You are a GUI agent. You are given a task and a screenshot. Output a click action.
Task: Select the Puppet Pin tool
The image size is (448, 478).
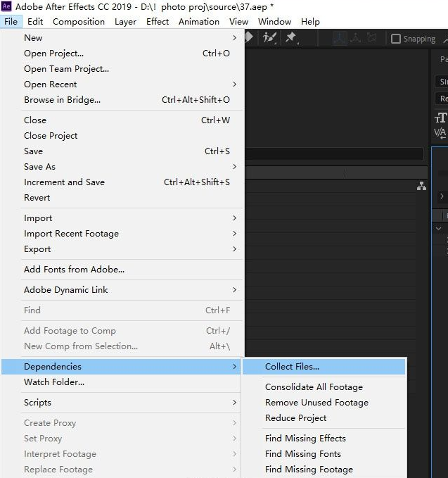coord(290,38)
